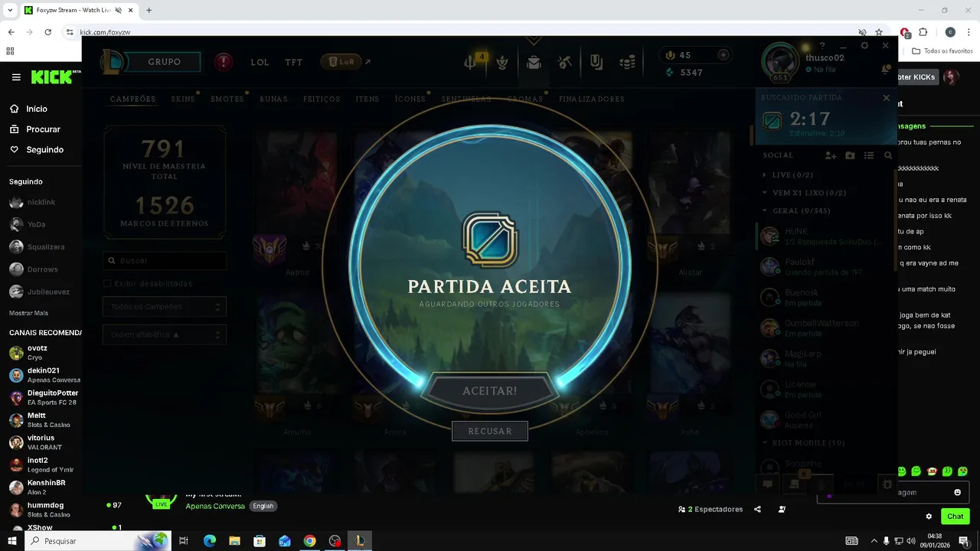Select friend GumballWatterson in the list

(x=825, y=328)
